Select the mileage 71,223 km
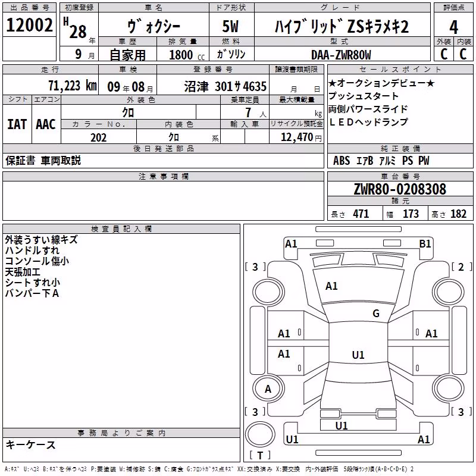476x476 pixels. coord(73,86)
